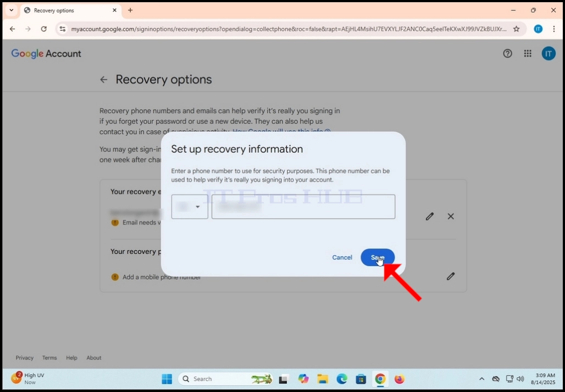Open Task View on the taskbar

click(284, 379)
